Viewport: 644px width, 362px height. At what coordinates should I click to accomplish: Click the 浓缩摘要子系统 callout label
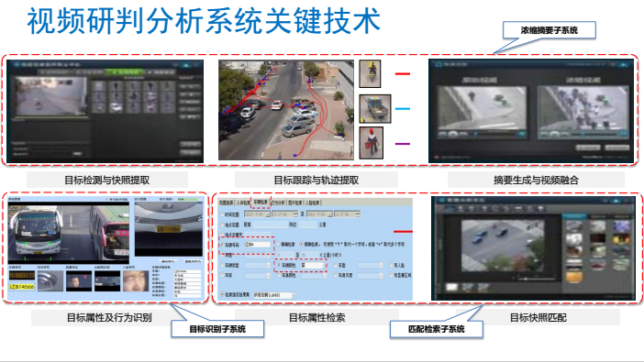pyautogui.click(x=550, y=30)
